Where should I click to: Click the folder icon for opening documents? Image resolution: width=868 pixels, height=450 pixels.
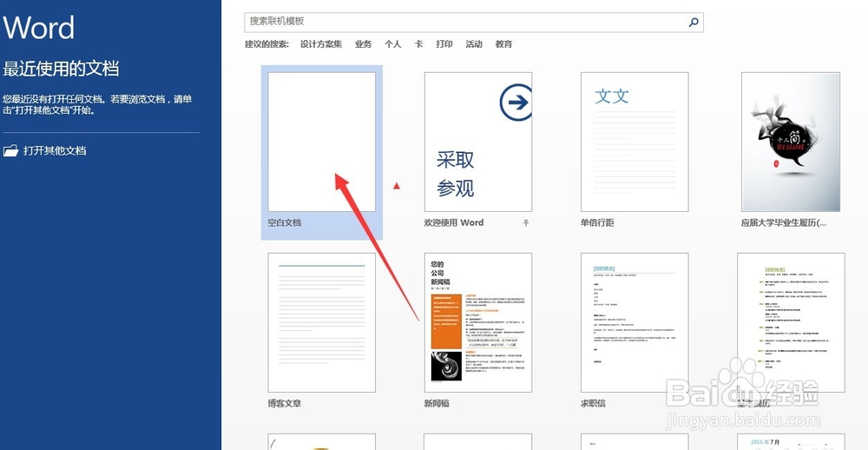[x=10, y=151]
